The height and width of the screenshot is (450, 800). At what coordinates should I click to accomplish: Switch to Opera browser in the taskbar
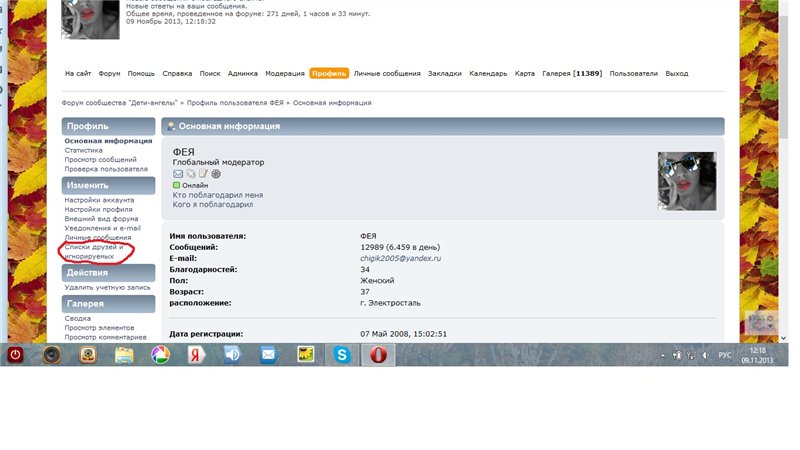378,355
